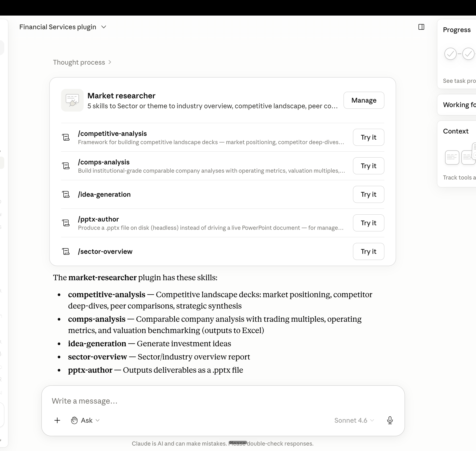Click the Context panel heading
This screenshot has width=476, height=451.
pyautogui.click(x=455, y=131)
